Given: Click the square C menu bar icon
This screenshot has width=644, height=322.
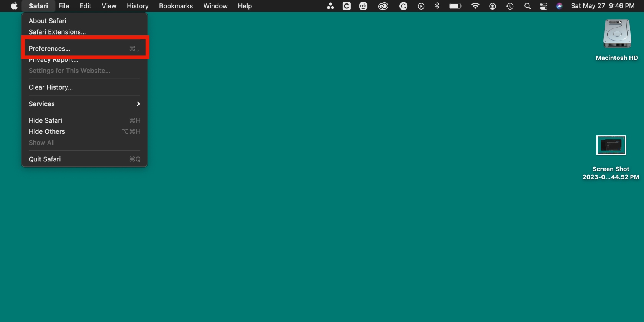Looking at the screenshot, I should (x=347, y=6).
